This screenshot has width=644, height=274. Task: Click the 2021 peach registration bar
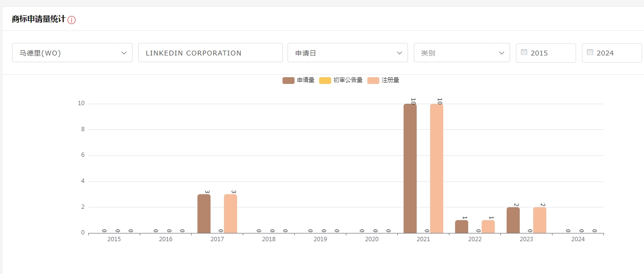pyautogui.click(x=436, y=168)
